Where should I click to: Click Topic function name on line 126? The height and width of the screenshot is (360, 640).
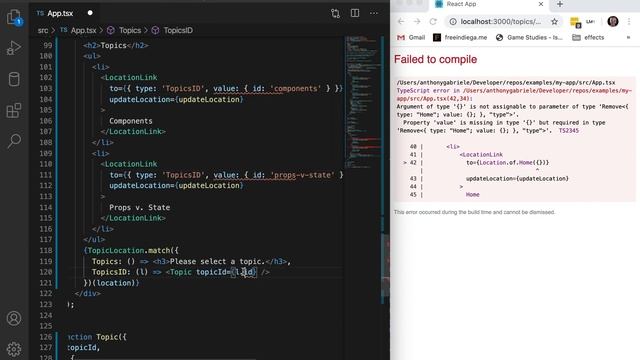tap(107, 337)
